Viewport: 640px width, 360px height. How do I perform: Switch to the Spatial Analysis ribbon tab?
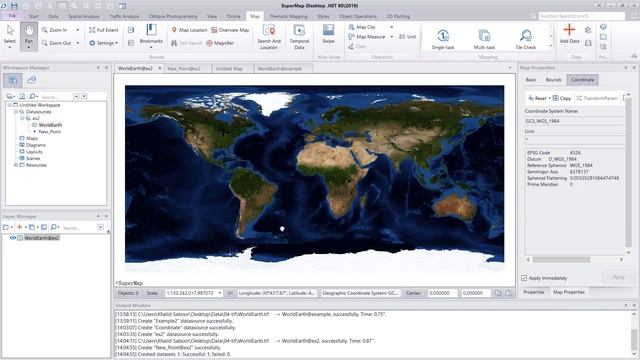pos(84,16)
